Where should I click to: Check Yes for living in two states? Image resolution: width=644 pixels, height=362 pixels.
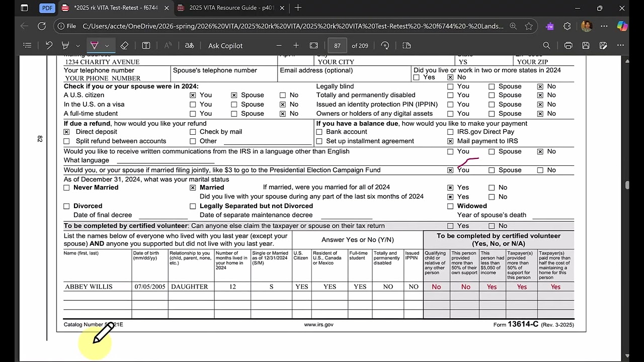(416, 77)
